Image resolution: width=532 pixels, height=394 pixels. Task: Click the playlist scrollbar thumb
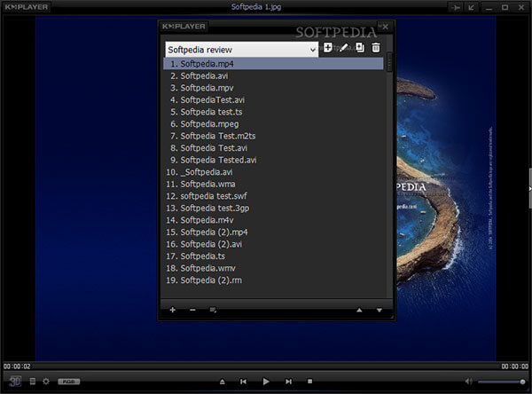coord(389,62)
